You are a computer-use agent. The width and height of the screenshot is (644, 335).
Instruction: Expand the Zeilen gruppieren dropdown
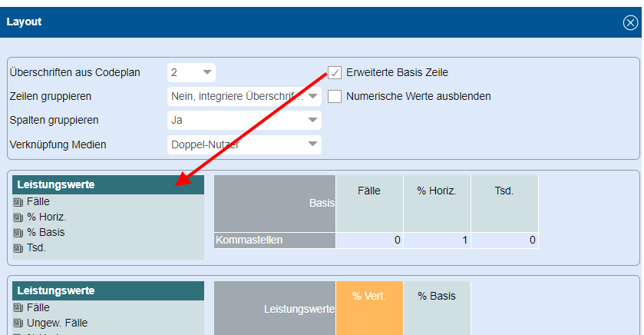click(244, 97)
